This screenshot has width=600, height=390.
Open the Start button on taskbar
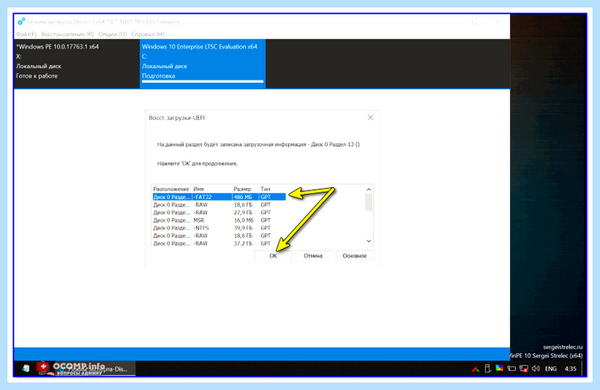(26, 368)
